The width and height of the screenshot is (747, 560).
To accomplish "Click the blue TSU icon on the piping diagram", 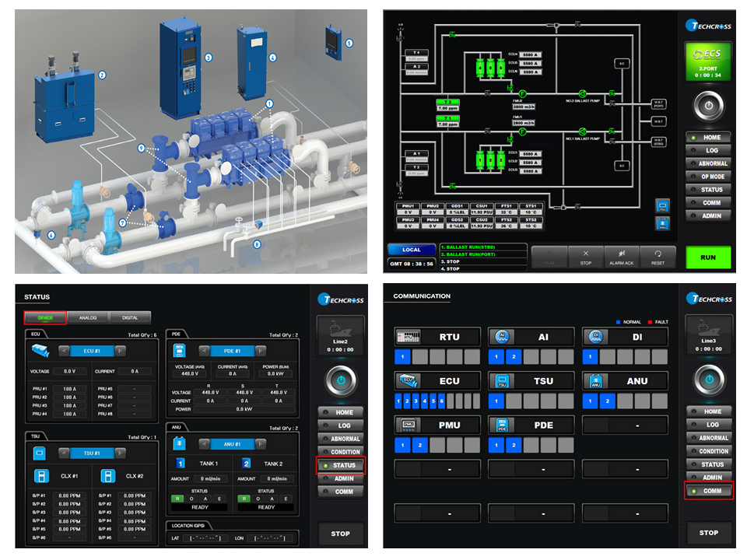I will [x=661, y=205].
